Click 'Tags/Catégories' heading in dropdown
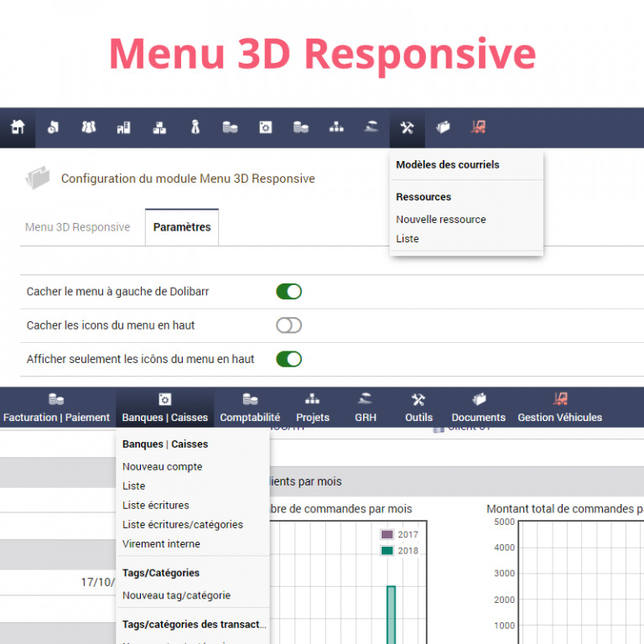This screenshot has width=644, height=644. (x=161, y=573)
